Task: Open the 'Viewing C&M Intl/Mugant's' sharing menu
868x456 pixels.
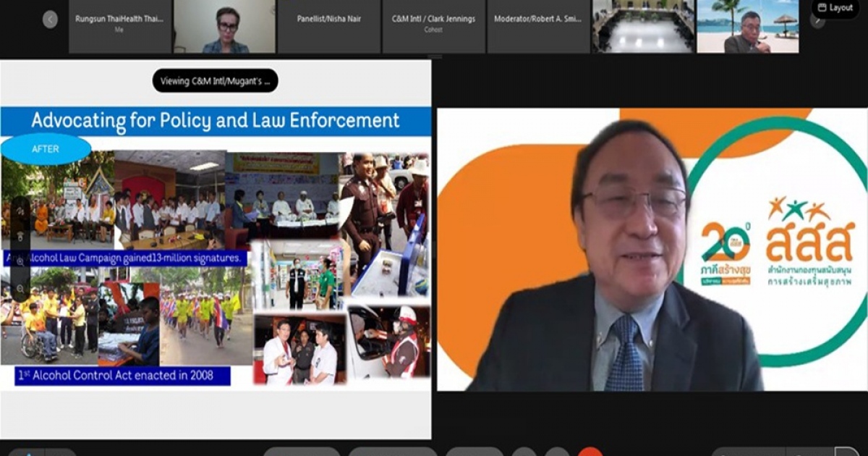Action: click(x=215, y=80)
